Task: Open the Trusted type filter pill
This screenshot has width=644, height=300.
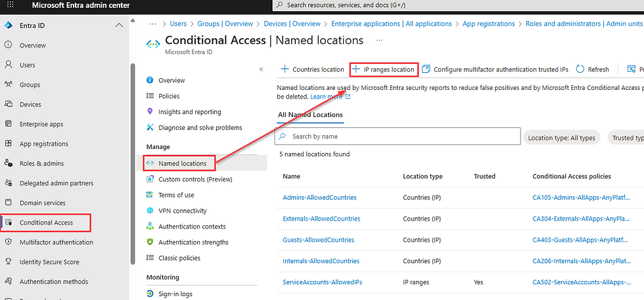Action: (x=626, y=138)
